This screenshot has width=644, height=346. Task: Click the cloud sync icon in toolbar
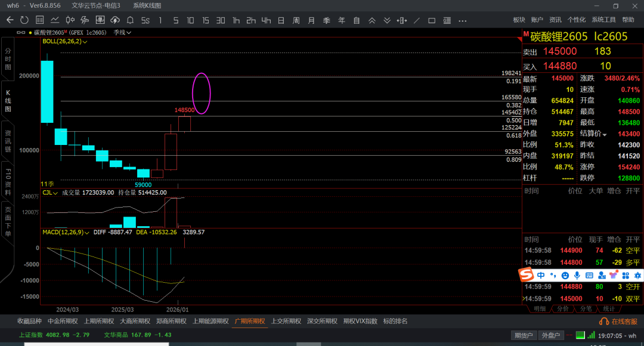point(115,20)
